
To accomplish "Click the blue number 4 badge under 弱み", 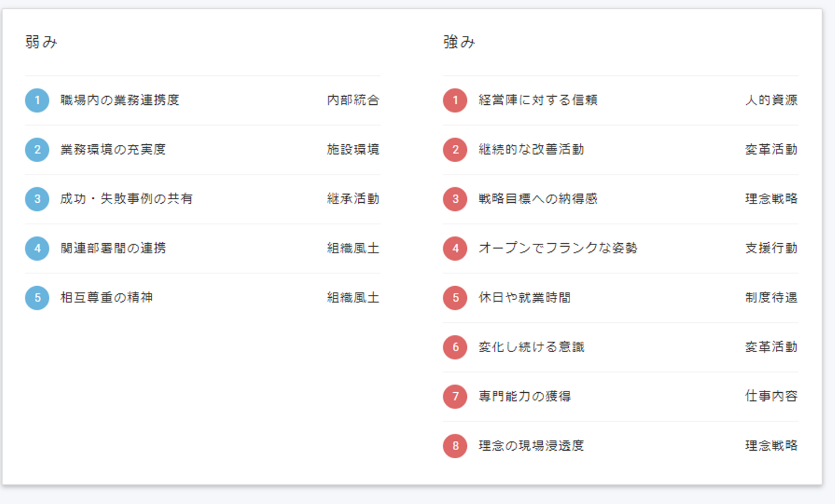I will click(x=37, y=249).
